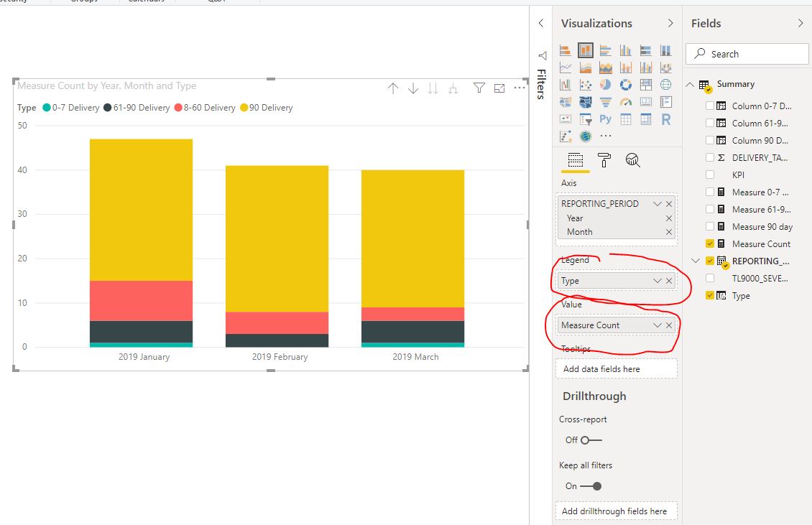Screen dimensions: 812x525
Task: Open Focus mode for the chart
Action: coord(499,88)
